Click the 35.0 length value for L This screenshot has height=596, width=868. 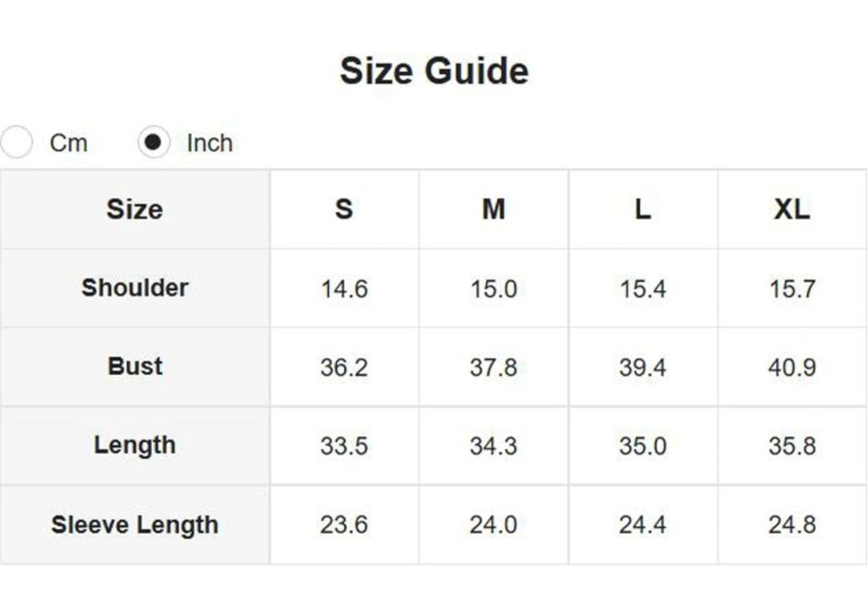pos(642,446)
